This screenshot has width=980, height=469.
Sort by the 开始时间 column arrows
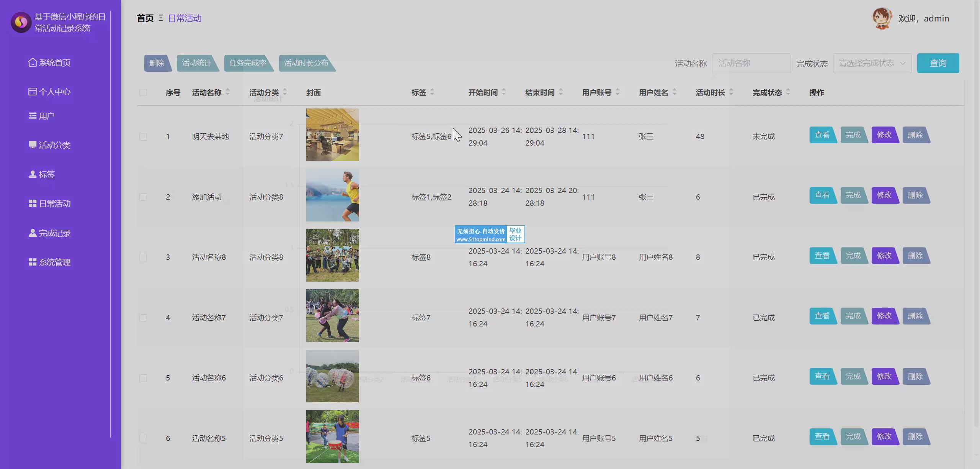[504, 92]
